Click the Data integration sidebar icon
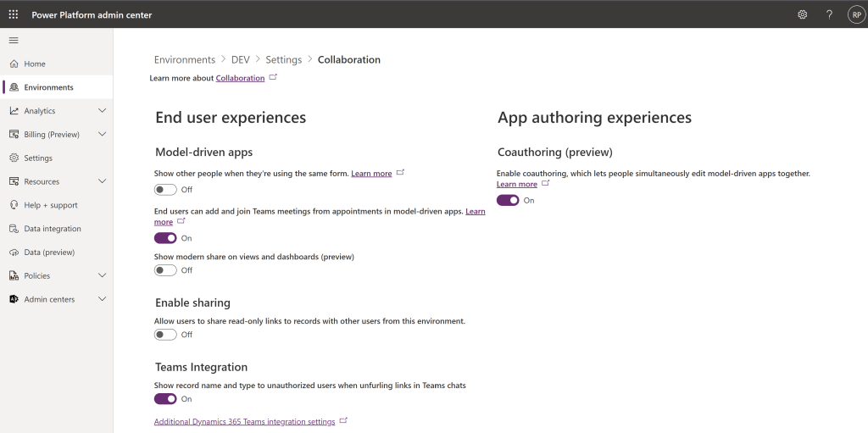Viewport: 868px width, 433px height. (x=14, y=229)
